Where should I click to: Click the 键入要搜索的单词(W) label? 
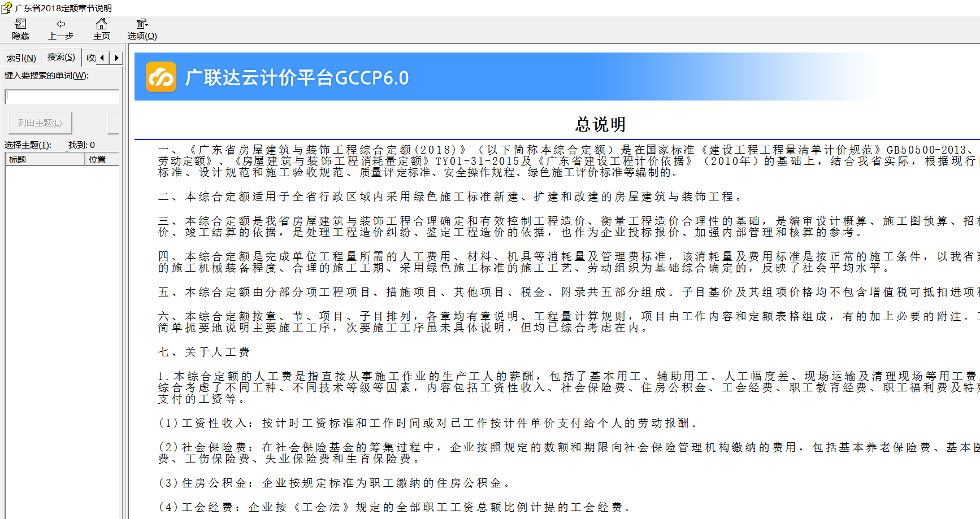(46, 76)
